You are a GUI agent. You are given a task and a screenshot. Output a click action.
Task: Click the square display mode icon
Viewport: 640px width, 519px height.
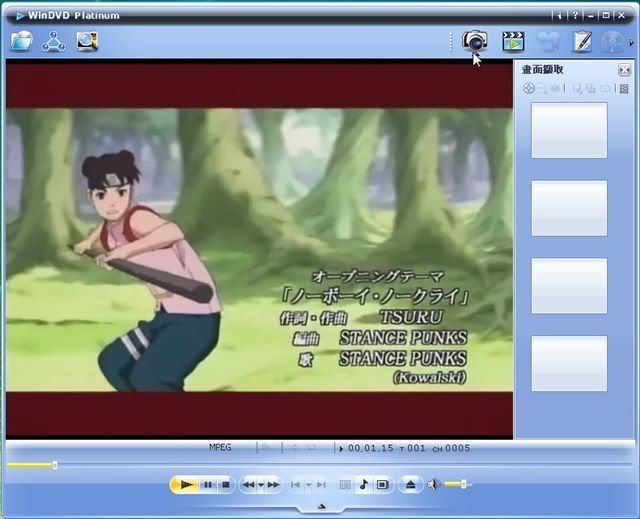click(x=382, y=485)
